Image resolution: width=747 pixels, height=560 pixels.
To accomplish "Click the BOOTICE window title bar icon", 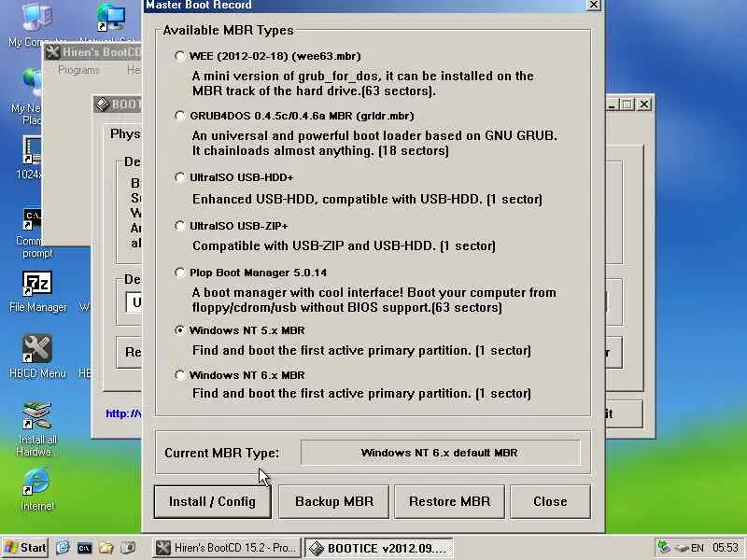I will [x=102, y=105].
